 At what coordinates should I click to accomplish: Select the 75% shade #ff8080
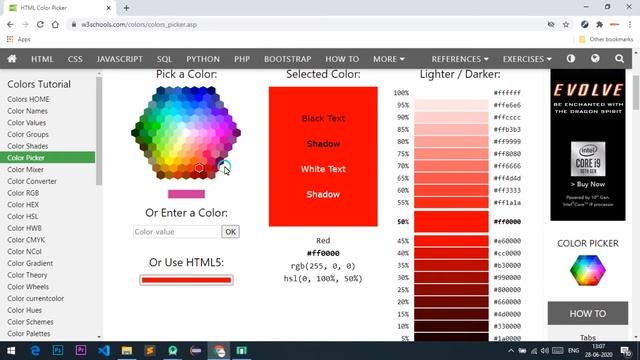(451, 154)
